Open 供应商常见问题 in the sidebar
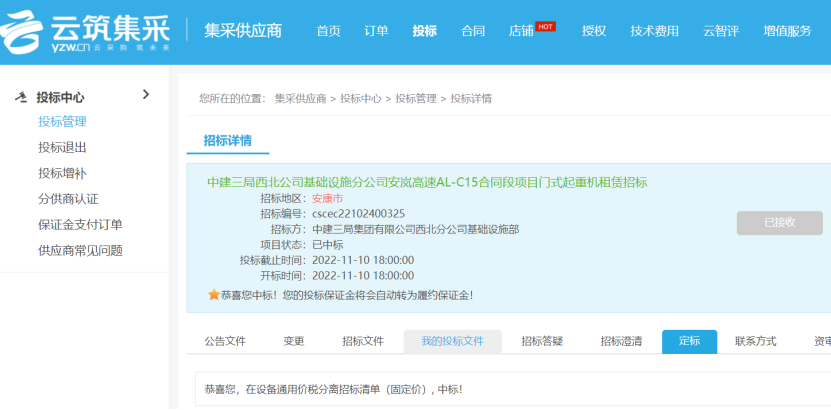 [81, 251]
